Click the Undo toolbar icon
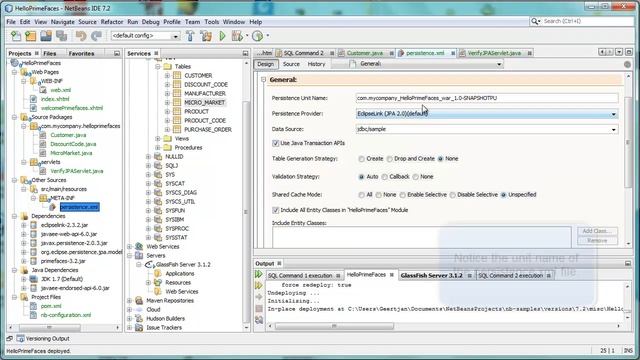Image resolution: width=640 pixels, height=360 pixels. (81, 36)
